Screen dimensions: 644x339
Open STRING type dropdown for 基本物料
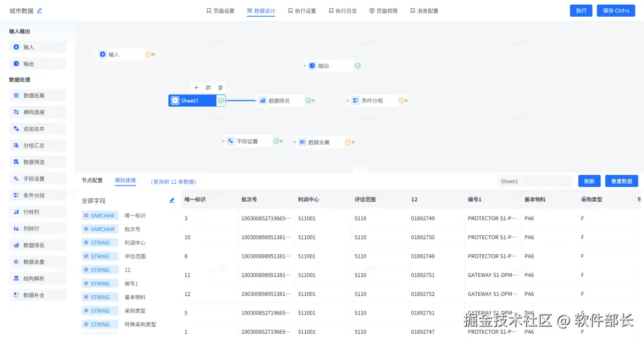(x=100, y=297)
